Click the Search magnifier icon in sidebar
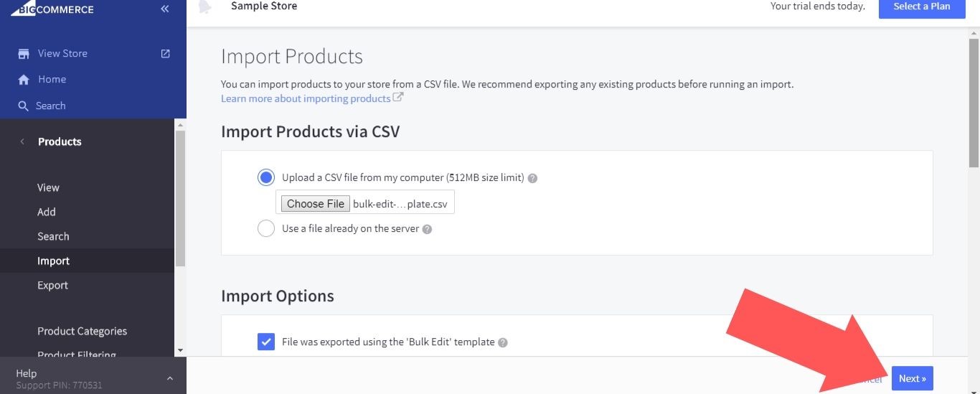Screen dimensions: 980x394 click(24, 106)
